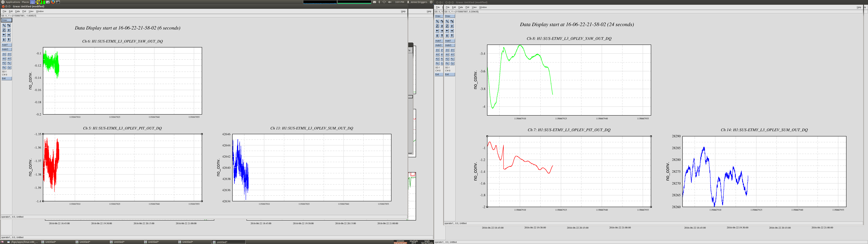868x244 pixels.
Task: Open the Data menu in the ETMX Grace window
Action: (17, 12)
